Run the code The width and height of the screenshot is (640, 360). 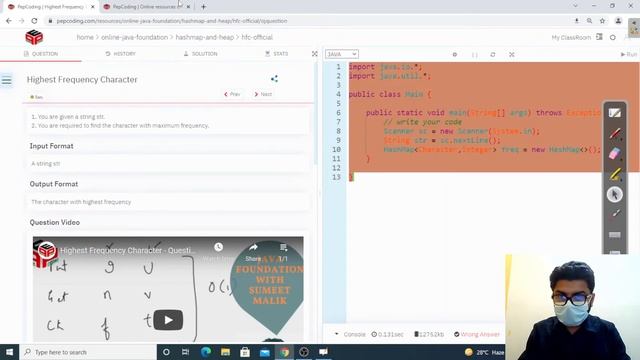[629, 54]
